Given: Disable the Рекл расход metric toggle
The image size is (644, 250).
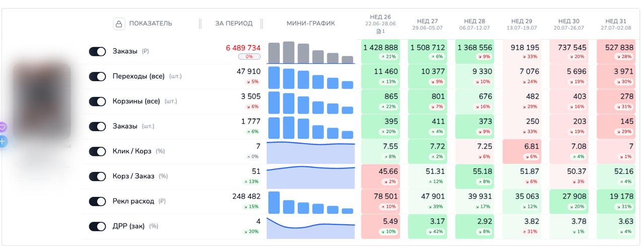Looking at the screenshot, I should (x=98, y=201).
